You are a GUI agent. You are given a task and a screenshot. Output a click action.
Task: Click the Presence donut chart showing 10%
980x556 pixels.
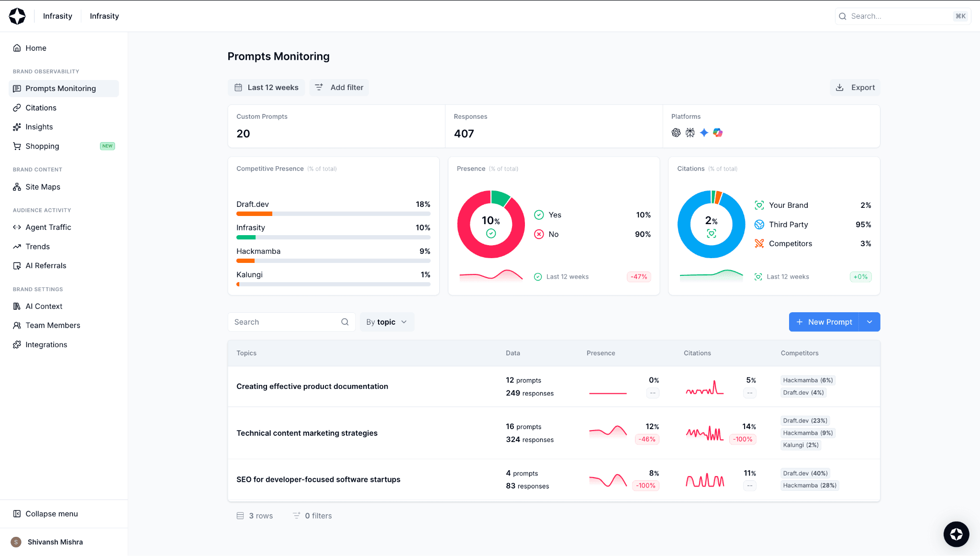491,224
